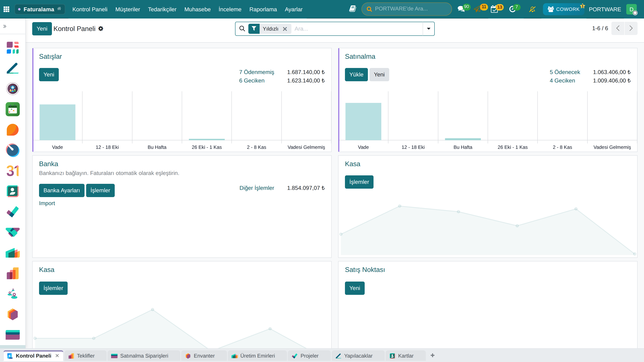This screenshot has width=644, height=362.
Task: Open timer icon with 7 badge
Action: click(512, 9)
